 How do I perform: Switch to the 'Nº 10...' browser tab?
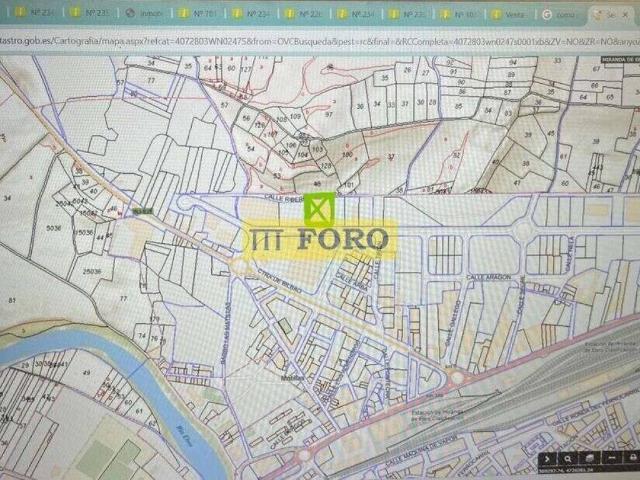click(459, 15)
